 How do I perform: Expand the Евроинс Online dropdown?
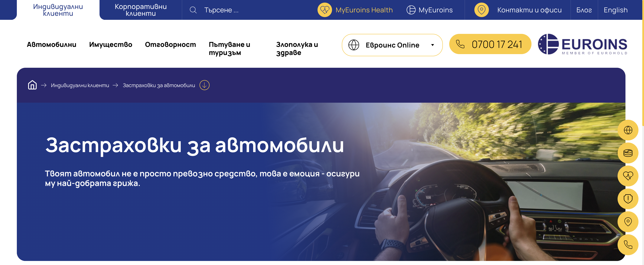coord(392,45)
